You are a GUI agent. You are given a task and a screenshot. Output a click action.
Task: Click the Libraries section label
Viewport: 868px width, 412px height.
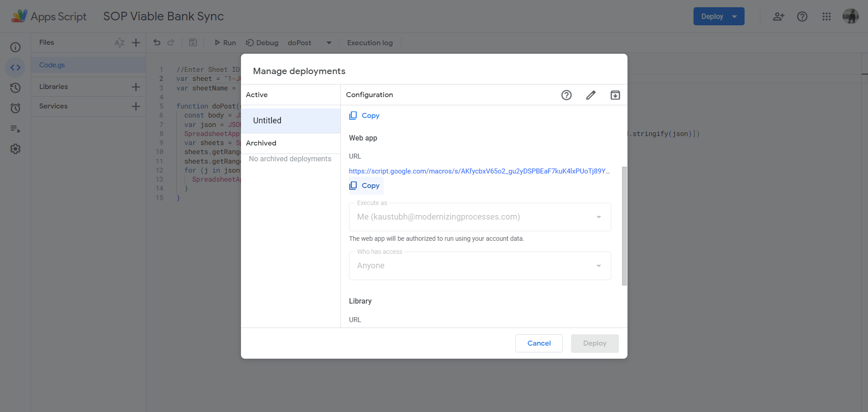tap(53, 87)
